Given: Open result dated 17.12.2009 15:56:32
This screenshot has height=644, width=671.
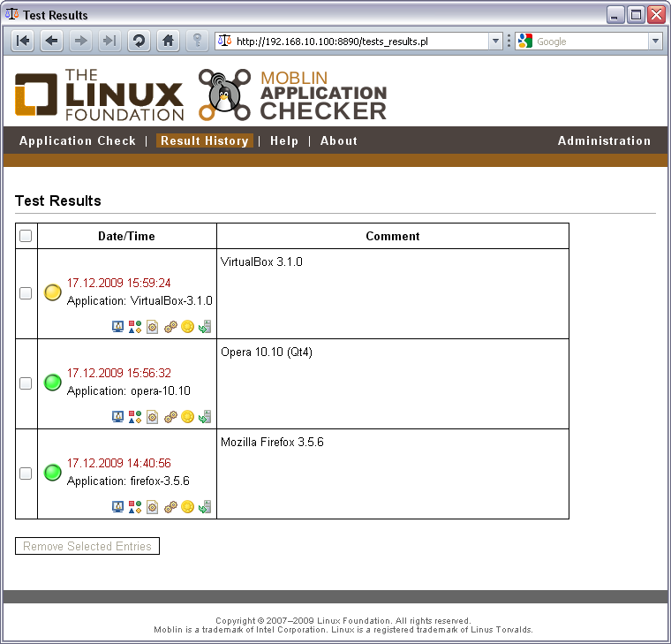Looking at the screenshot, I should tap(118, 373).
